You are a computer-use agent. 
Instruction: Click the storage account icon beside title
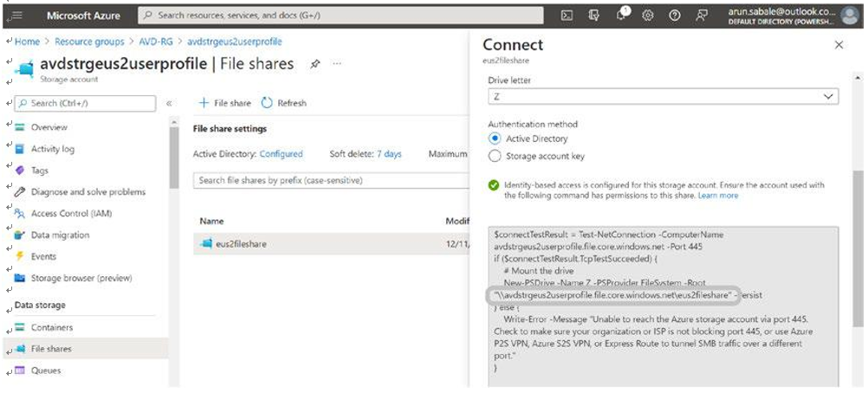tap(25, 70)
